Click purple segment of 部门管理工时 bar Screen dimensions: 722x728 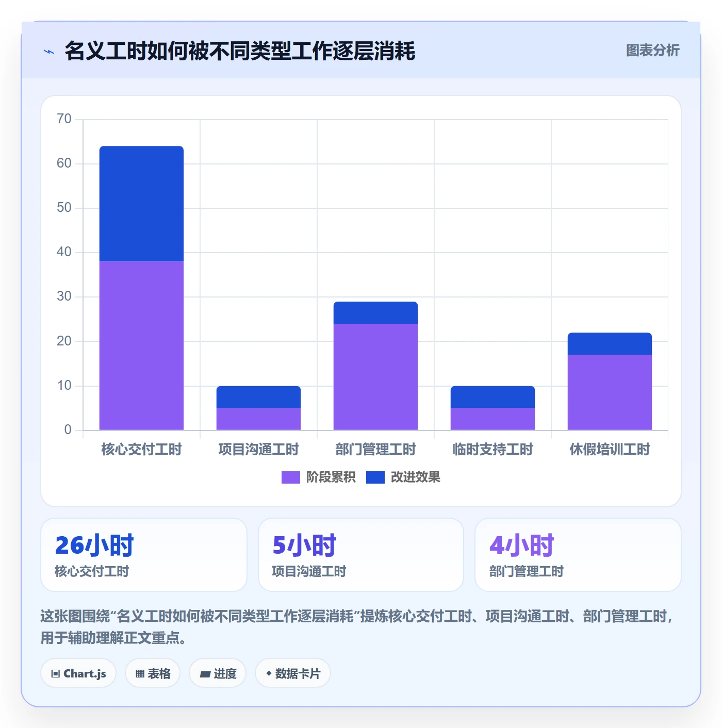coord(375,377)
